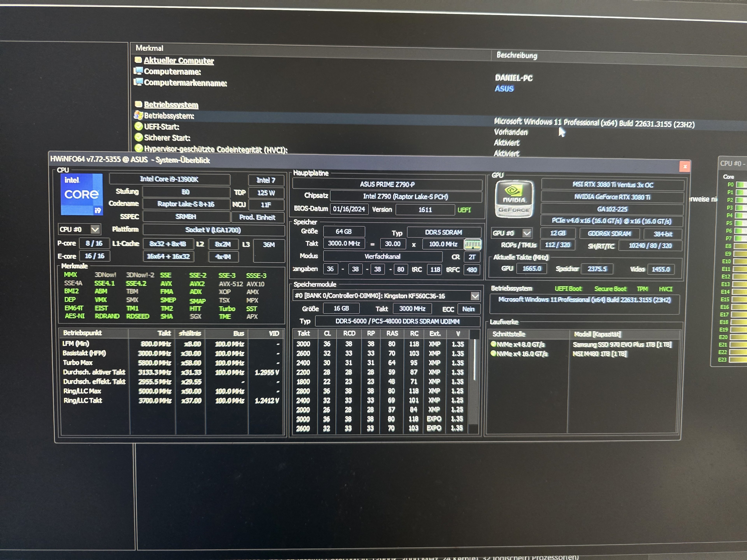
Task: Click the Aktueller Computer folder icon
Action: [x=138, y=60]
